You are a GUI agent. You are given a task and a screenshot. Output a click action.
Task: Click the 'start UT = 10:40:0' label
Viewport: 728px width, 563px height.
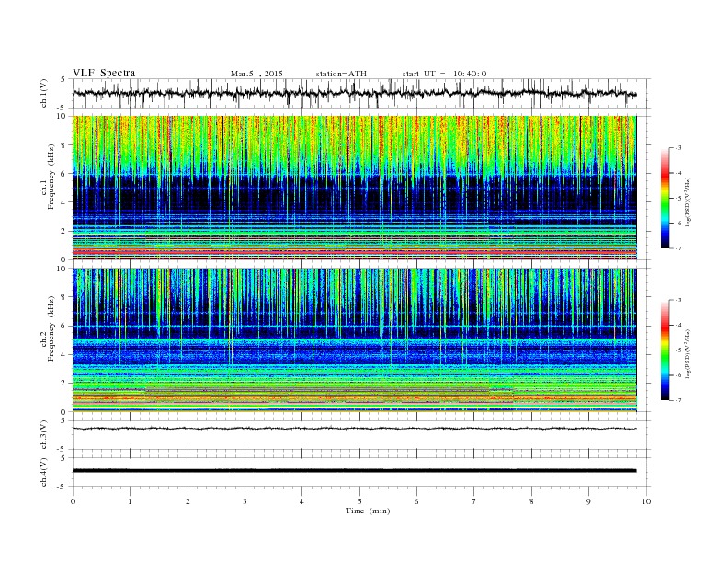click(444, 74)
